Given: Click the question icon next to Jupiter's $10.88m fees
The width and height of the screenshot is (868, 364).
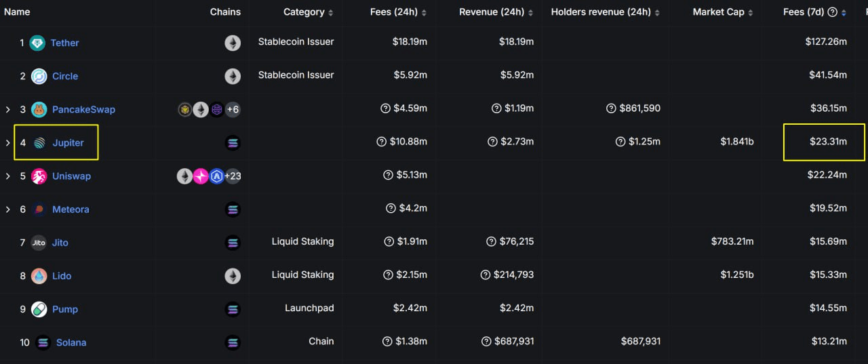Looking at the screenshot, I should point(382,142).
